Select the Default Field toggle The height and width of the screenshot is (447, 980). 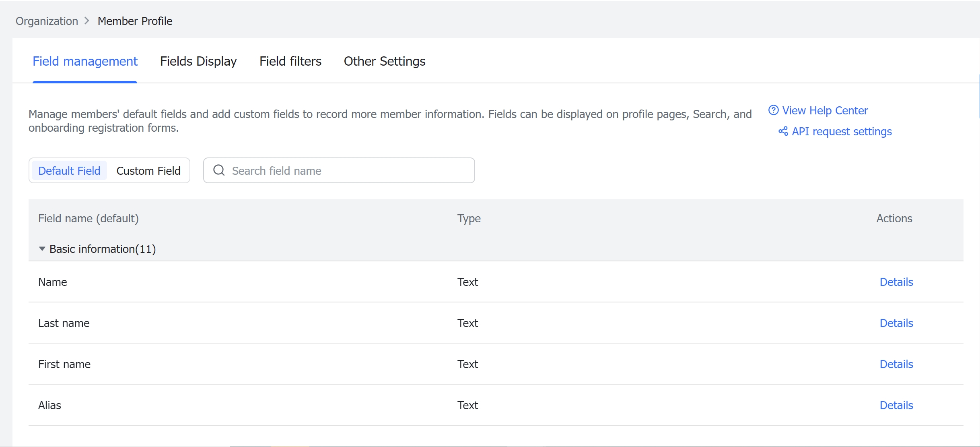point(69,171)
